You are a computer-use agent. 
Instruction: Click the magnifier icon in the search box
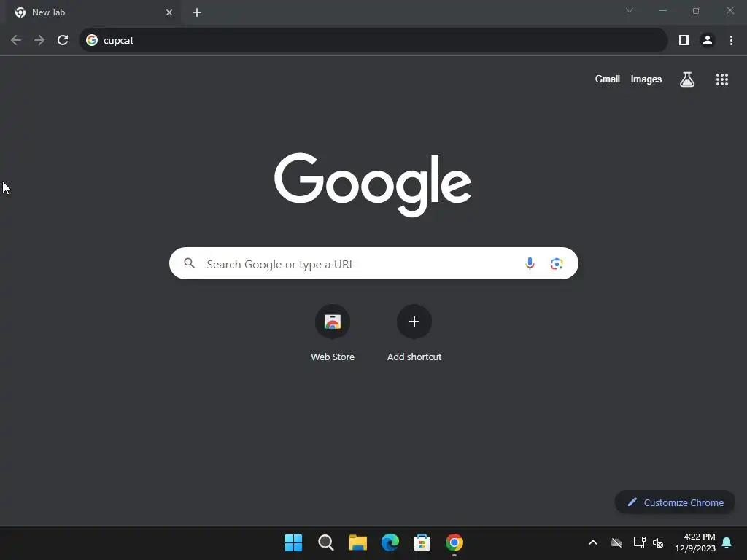click(189, 262)
